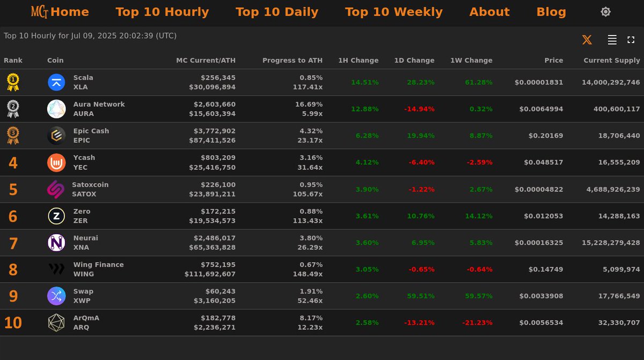Click Wing Finance price $0.14749
Screen dimensions: 644x360
(546, 269)
